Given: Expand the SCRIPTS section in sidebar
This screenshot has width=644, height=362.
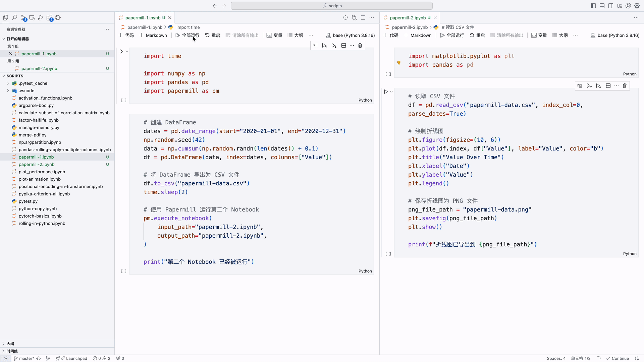Looking at the screenshot, I should coord(4,75).
